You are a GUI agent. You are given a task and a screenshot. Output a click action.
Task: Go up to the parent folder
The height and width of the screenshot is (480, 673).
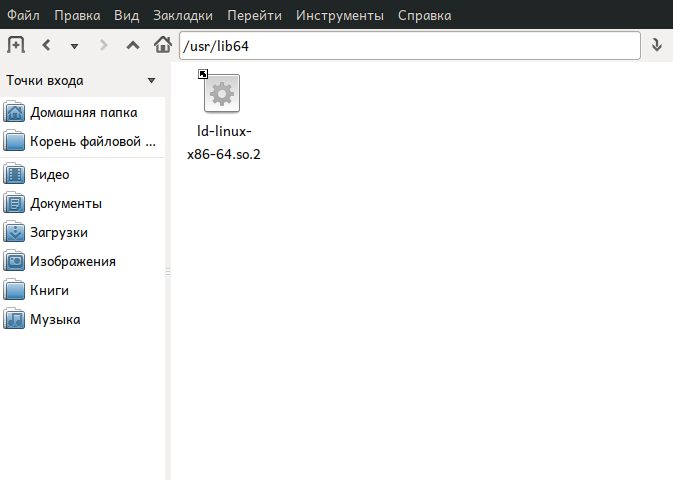[x=133, y=45]
